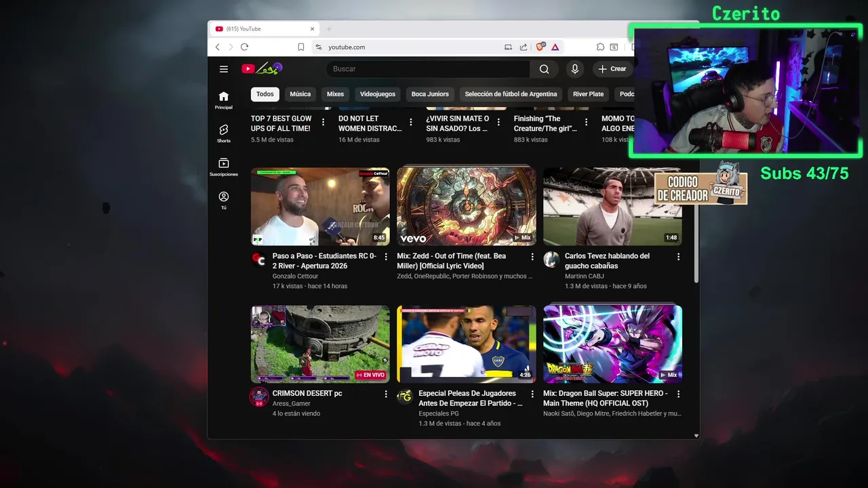
Task: Close the YouTube browser tab
Action: coord(313,28)
